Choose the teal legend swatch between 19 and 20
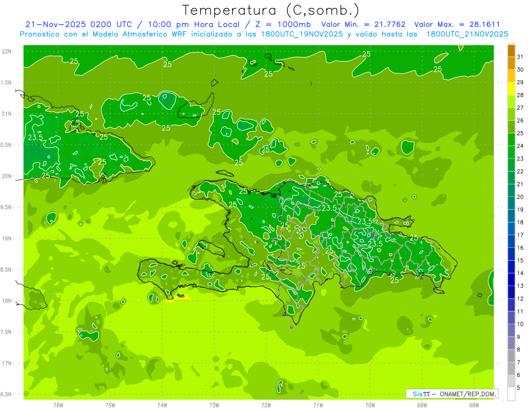532x411 pixels. [x=511, y=203]
